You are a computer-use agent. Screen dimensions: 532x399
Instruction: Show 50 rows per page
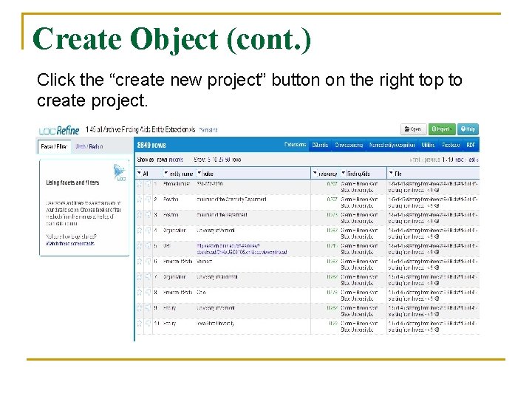pyautogui.click(x=228, y=160)
